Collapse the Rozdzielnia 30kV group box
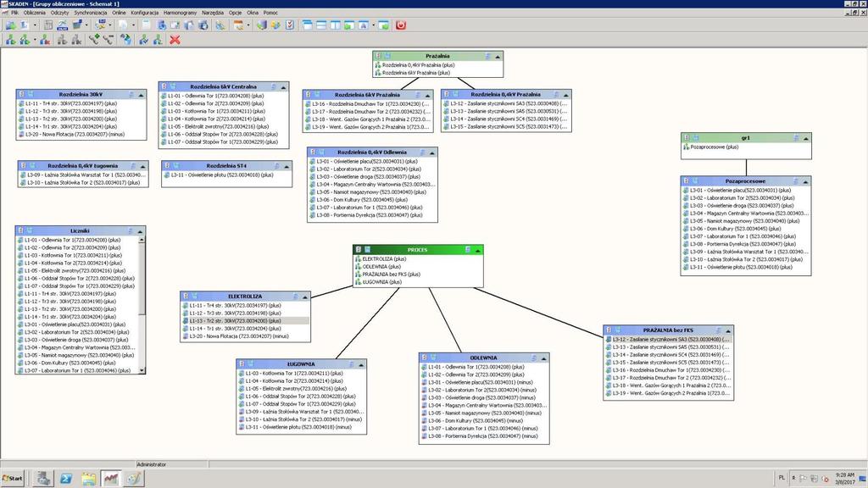Screen dimensions: 868x488 click(x=141, y=95)
